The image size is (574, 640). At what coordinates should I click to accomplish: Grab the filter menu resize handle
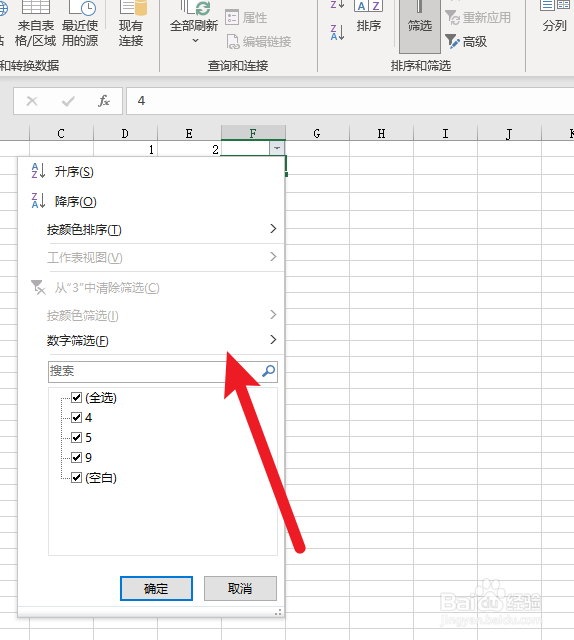click(x=278, y=612)
